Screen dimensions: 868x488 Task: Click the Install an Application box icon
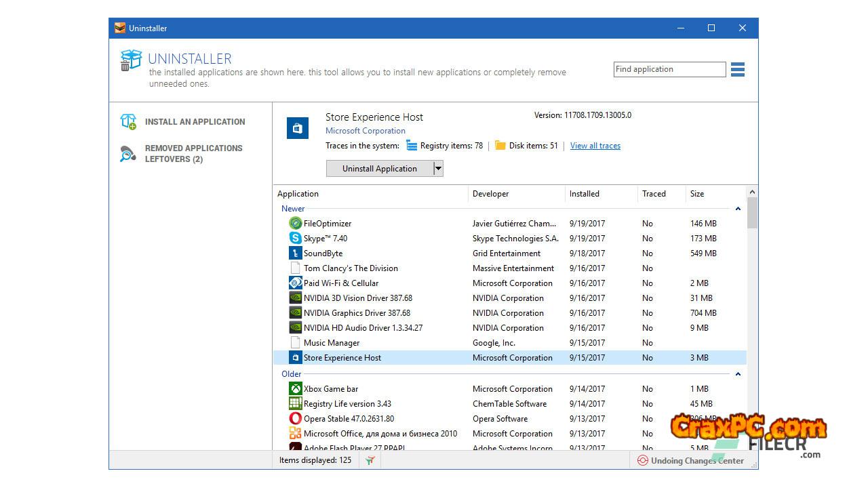pyautogui.click(x=128, y=122)
